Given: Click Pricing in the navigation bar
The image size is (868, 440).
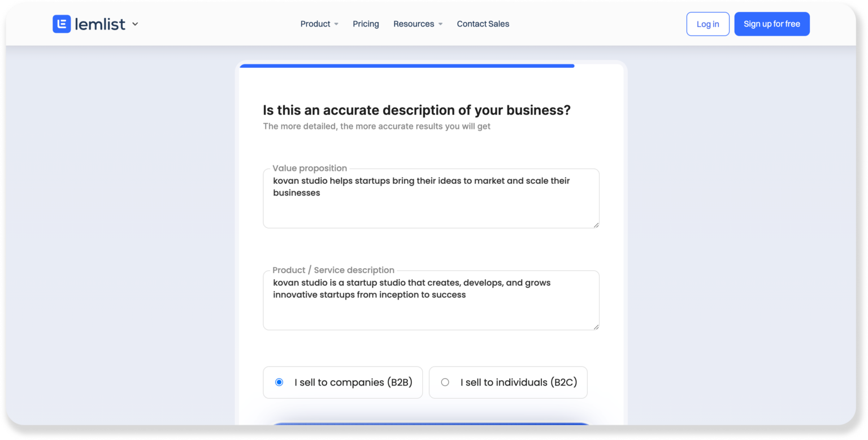Looking at the screenshot, I should (x=366, y=24).
